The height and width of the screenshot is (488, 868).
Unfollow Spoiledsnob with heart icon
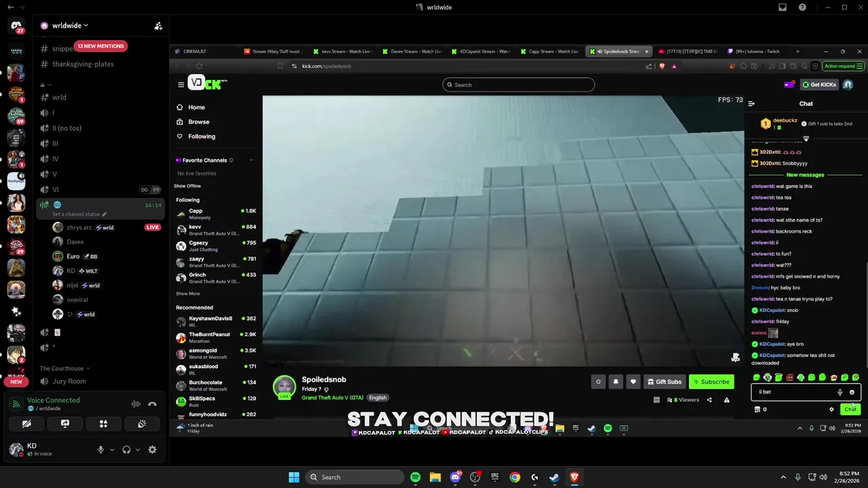[x=633, y=382]
